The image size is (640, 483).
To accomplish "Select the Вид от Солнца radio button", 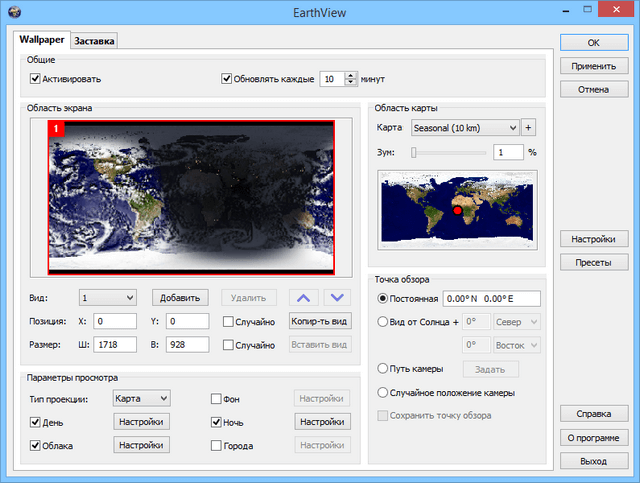I will [383, 322].
